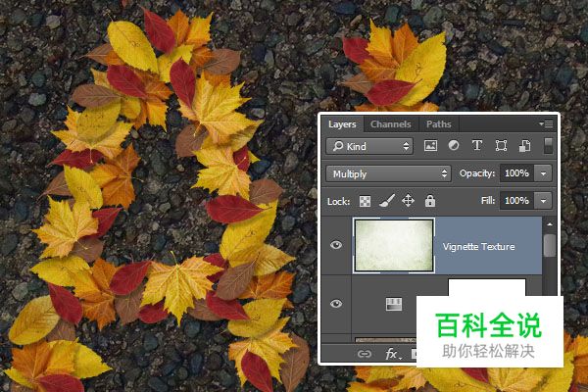
Task: Lock image pixels brush icon
Action: click(387, 201)
